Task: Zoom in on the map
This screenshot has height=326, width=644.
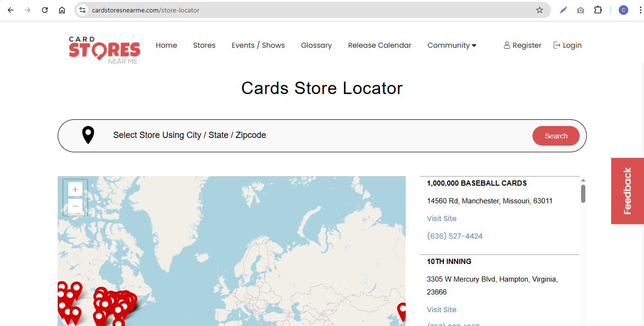Action: coord(75,189)
